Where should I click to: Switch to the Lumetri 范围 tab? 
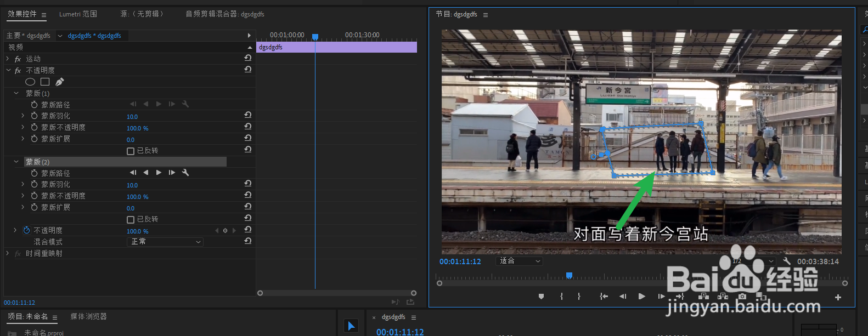tap(78, 14)
